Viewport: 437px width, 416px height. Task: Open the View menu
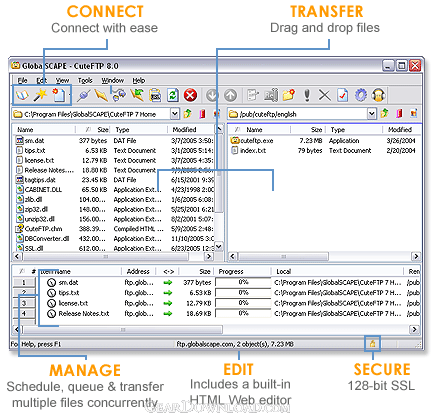click(x=62, y=80)
